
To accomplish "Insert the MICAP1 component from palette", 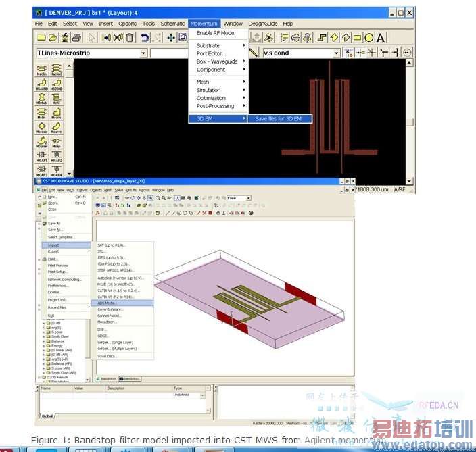I will tap(42, 156).
